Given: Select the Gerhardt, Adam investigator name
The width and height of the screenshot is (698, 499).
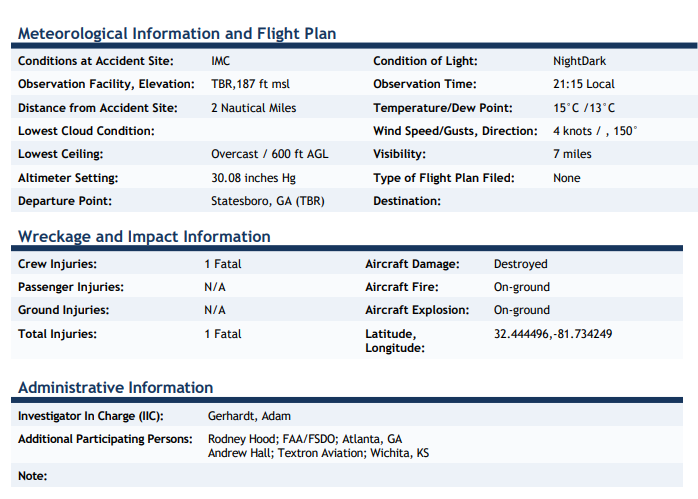Looking at the screenshot, I should click(249, 416).
